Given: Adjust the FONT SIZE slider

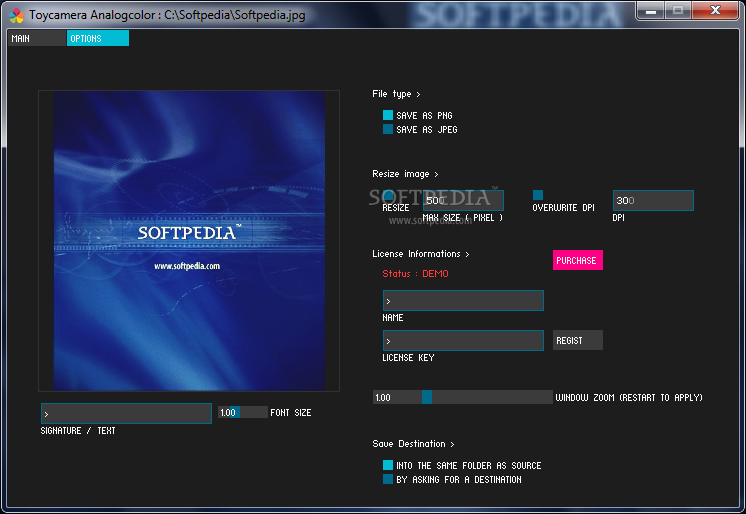Looking at the screenshot, I should point(243,412).
